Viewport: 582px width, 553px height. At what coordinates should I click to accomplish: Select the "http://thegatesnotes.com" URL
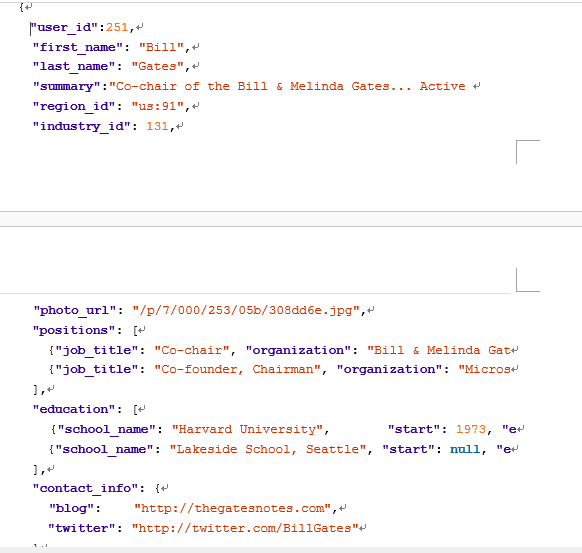(x=233, y=509)
